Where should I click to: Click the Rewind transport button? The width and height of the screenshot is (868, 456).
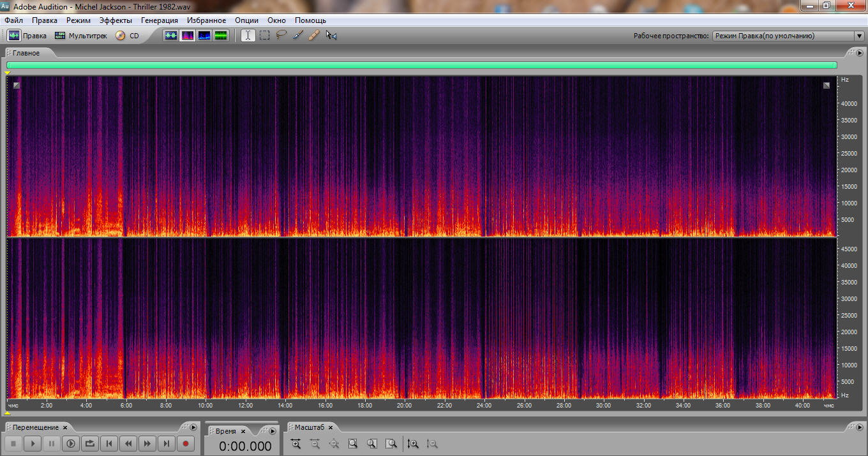point(128,443)
